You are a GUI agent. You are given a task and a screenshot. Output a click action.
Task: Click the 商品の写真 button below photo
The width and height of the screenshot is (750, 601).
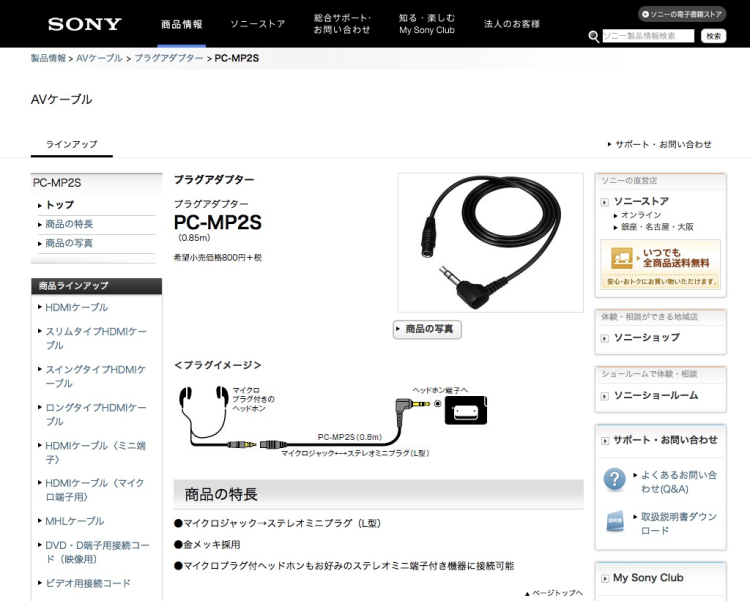(427, 329)
